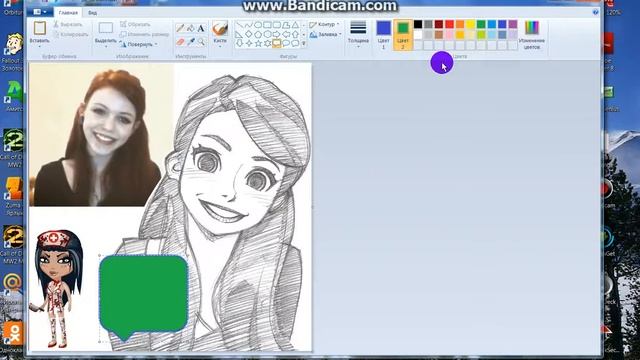Choose the left arrow shape
640x360 pixels.
pyautogui.click(x=286, y=34)
